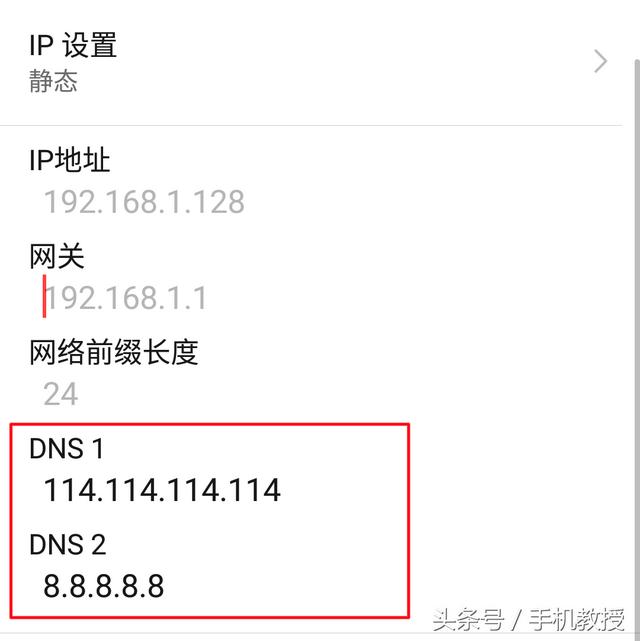Tap the red text cursor in gateway field

click(44, 296)
